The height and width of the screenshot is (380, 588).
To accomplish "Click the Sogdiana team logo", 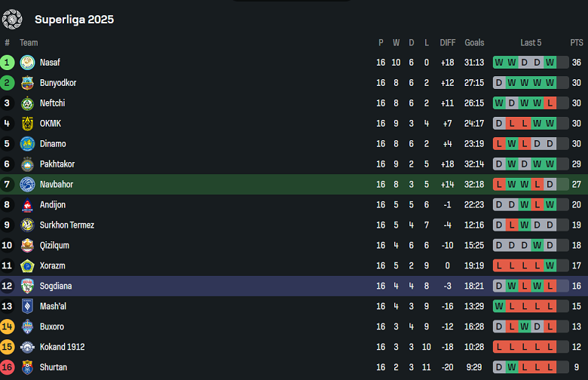I will (x=27, y=287).
